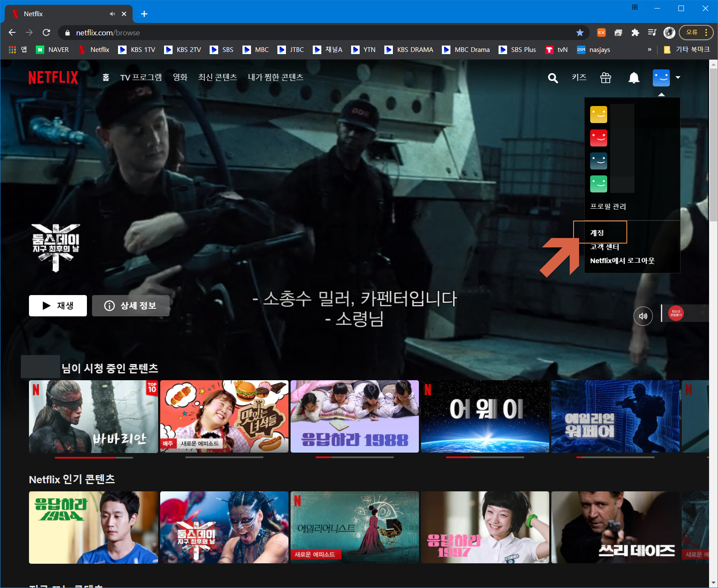Image resolution: width=718 pixels, height=588 pixels.
Task: Open the 응답하라 1997 thumbnail
Action: [x=485, y=528]
